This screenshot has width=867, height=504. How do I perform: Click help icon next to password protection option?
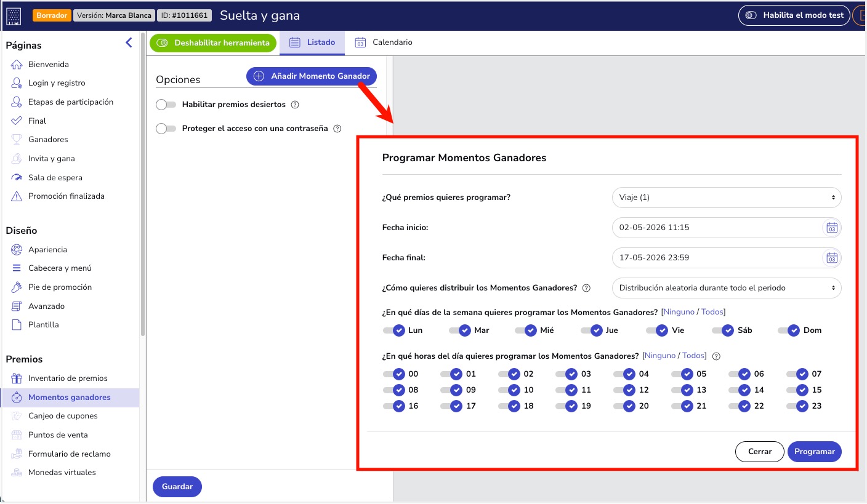coord(337,129)
